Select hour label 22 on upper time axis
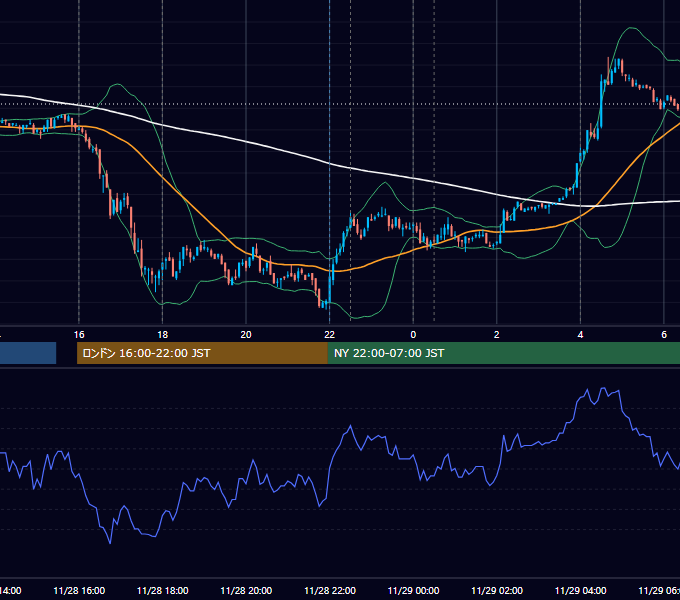 click(330, 335)
